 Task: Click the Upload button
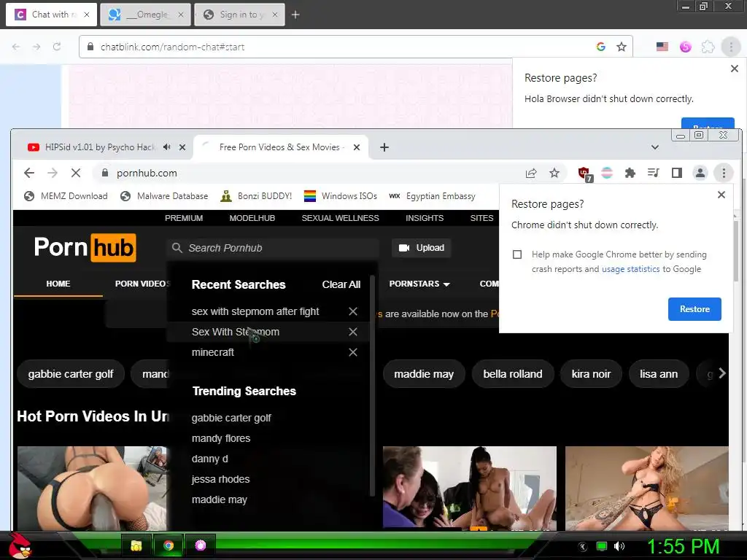421,248
